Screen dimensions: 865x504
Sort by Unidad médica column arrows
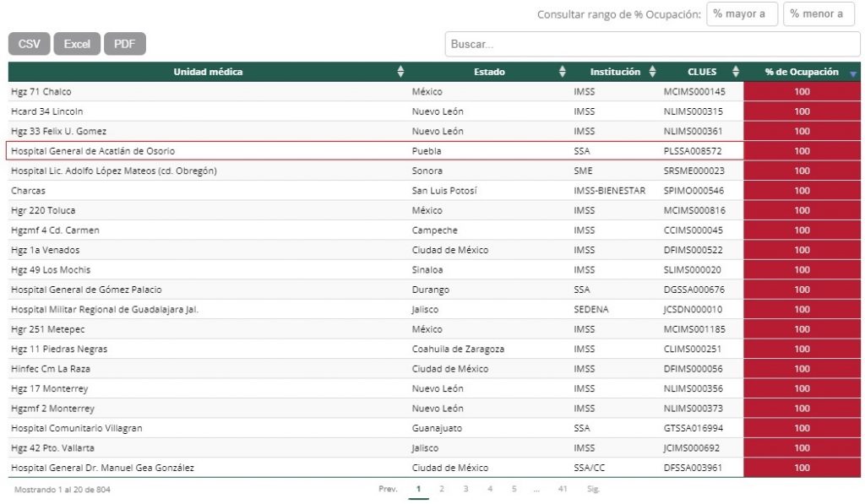click(400, 73)
